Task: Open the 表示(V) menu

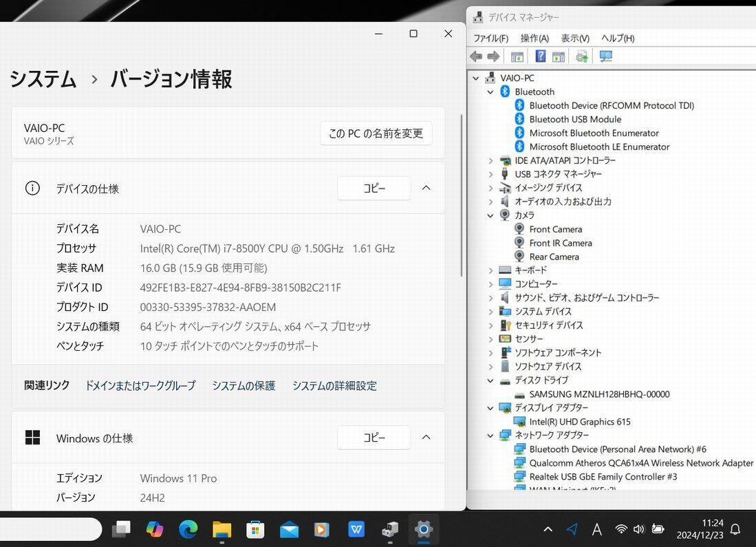Action: pyautogui.click(x=575, y=38)
